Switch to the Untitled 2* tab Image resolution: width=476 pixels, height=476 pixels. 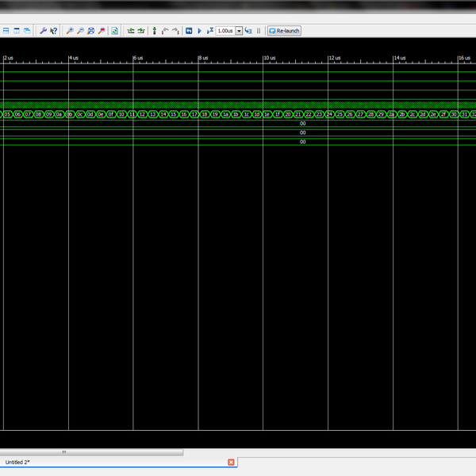(17, 462)
